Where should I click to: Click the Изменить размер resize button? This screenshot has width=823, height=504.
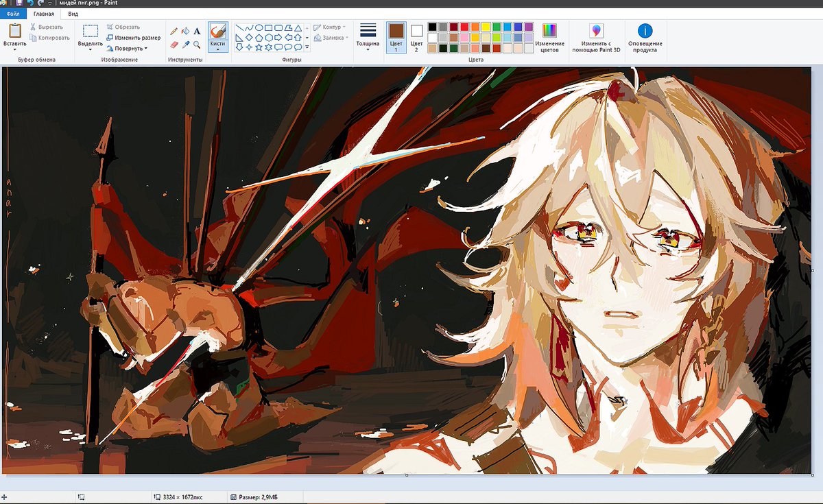[134, 38]
